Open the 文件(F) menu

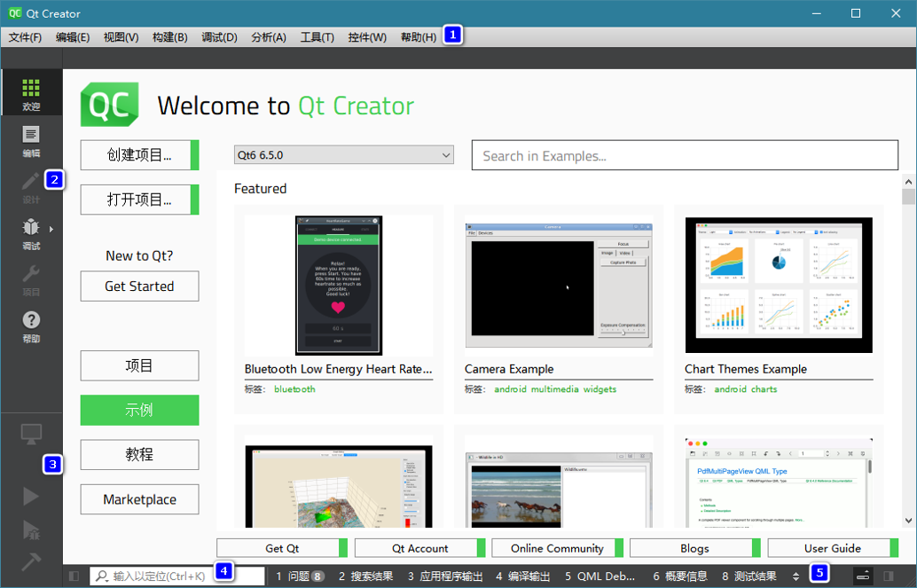[x=25, y=37]
